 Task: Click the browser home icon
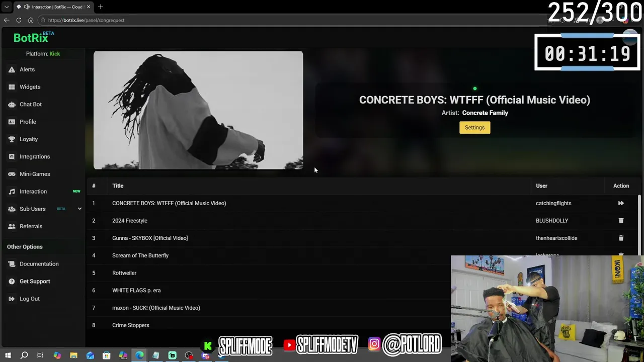pyautogui.click(x=31, y=20)
